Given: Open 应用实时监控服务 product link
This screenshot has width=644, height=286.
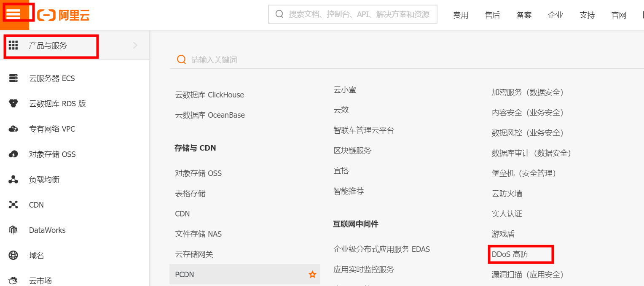Looking at the screenshot, I should click(364, 270).
